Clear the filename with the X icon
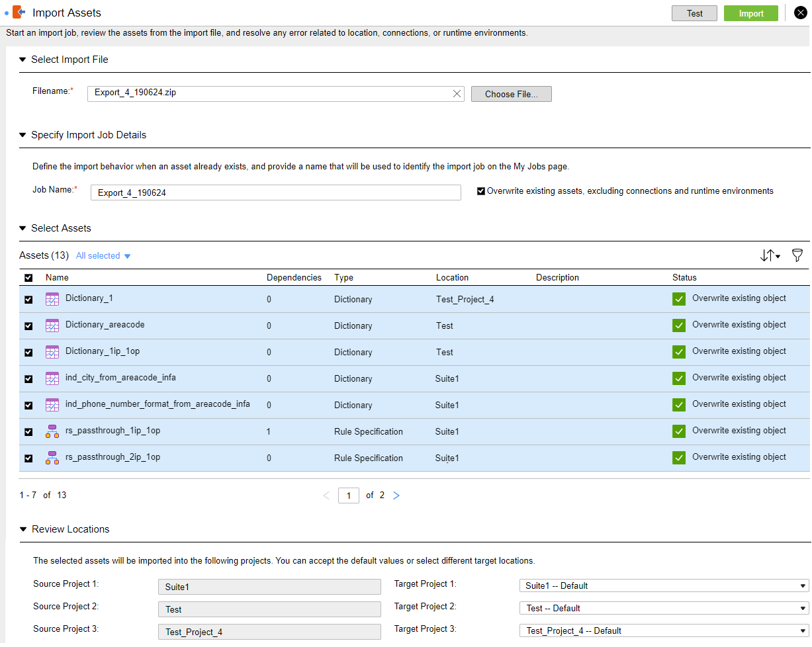Screen dimensions: 812x647 point(457,94)
